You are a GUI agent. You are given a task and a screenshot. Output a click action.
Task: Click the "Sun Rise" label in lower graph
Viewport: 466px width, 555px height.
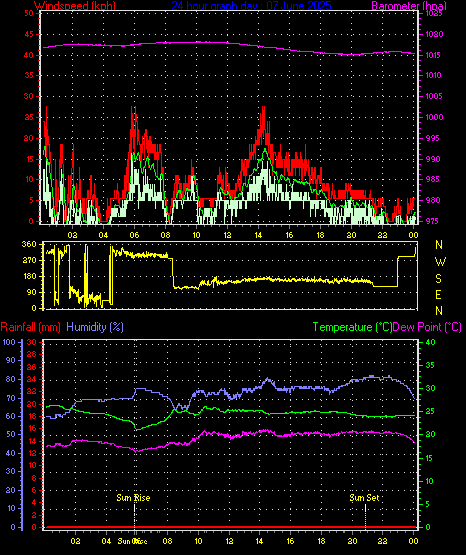coord(133,498)
